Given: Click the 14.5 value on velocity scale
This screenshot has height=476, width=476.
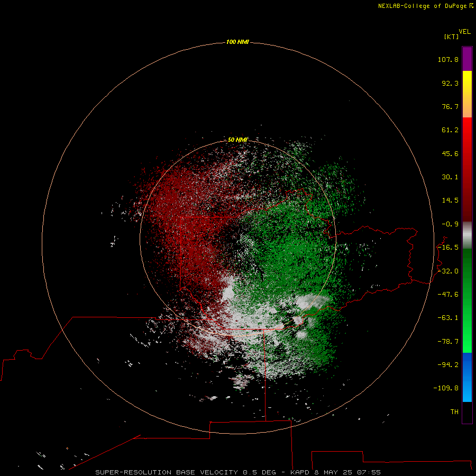Looking at the screenshot, I should tap(450, 200).
